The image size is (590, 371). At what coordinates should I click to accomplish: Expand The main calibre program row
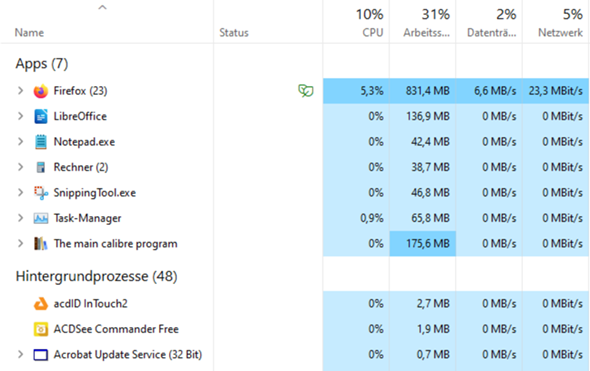[20, 243]
